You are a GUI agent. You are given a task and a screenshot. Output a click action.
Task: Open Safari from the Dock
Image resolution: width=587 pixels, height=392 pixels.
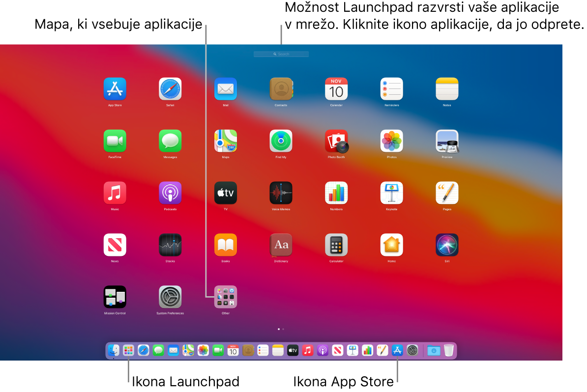tap(144, 350)
